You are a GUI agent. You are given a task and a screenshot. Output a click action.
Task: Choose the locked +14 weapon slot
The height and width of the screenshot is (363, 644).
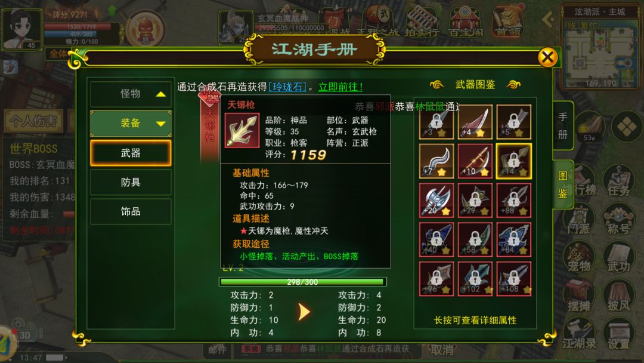pos(514,161)
